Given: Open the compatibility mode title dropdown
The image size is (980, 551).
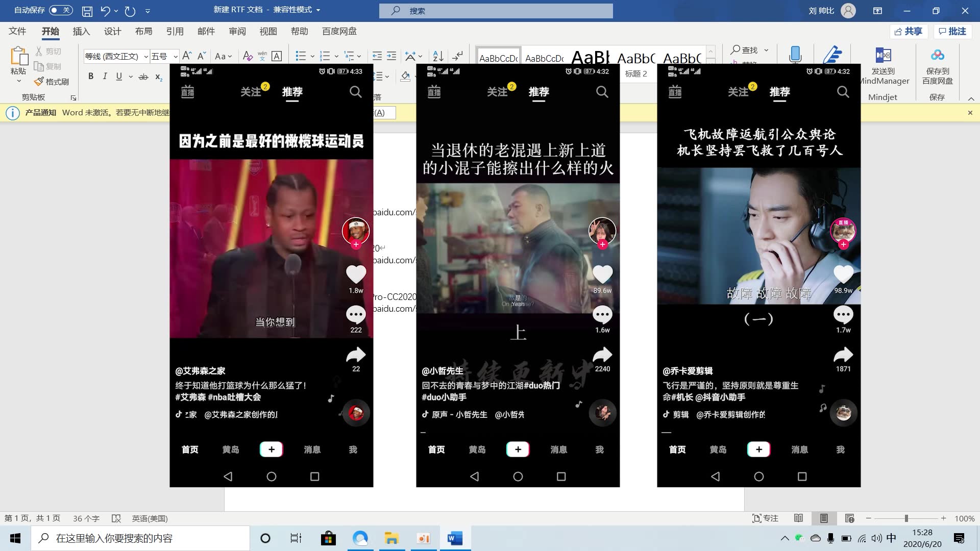Looking at the screenshot, I should [318, 10].
